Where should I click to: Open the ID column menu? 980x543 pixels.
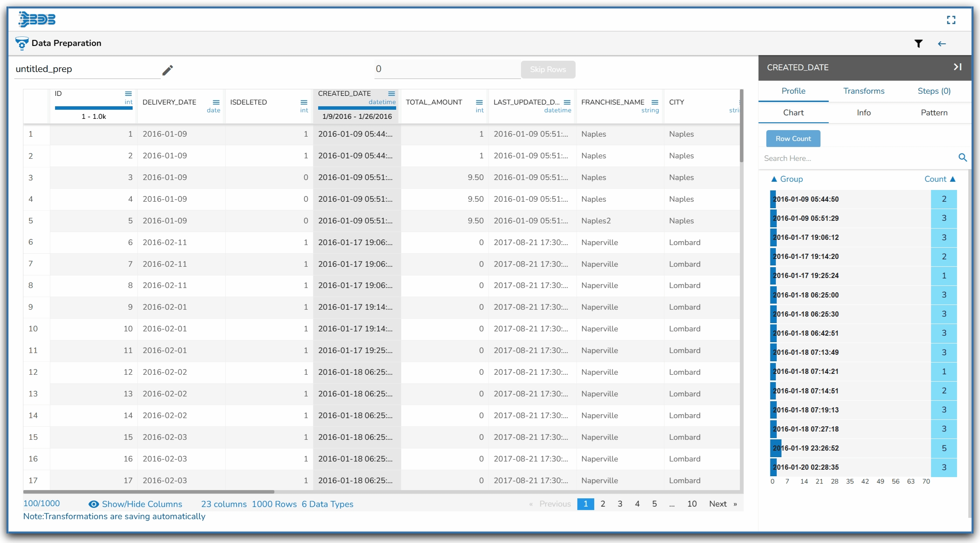[128, 94]
